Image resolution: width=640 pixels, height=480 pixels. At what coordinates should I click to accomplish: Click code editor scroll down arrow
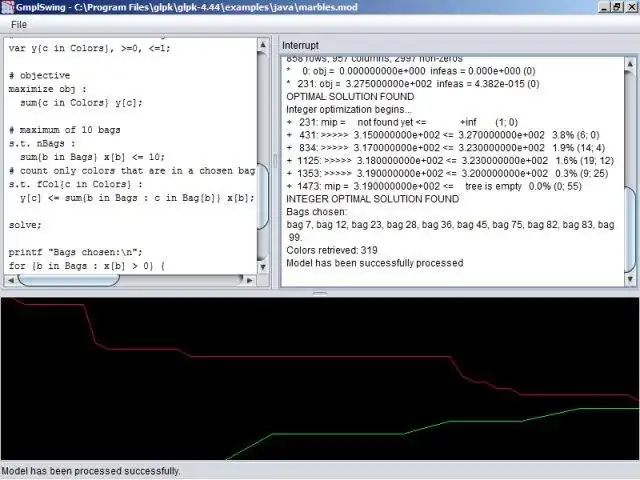click(263, 267)
